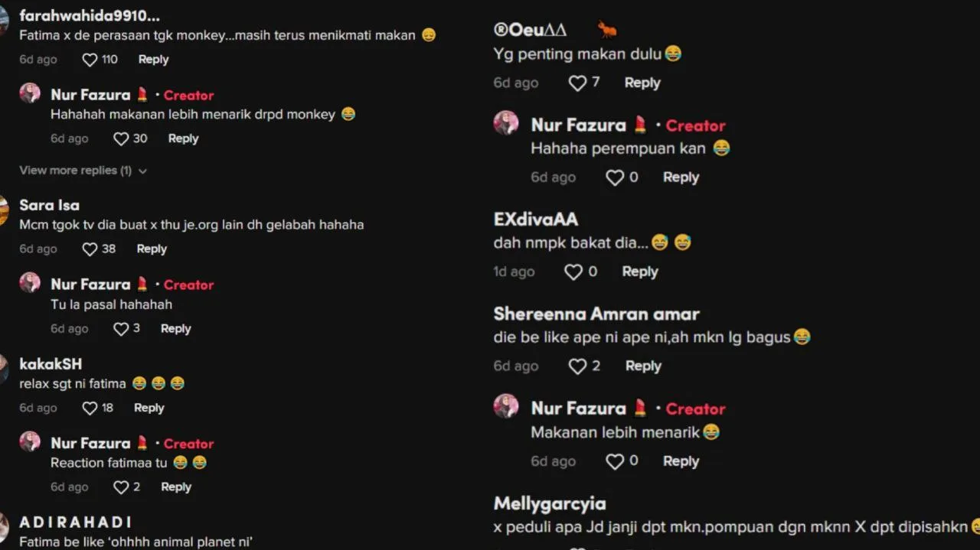Reply to farahwahida9910's comment

153,60
